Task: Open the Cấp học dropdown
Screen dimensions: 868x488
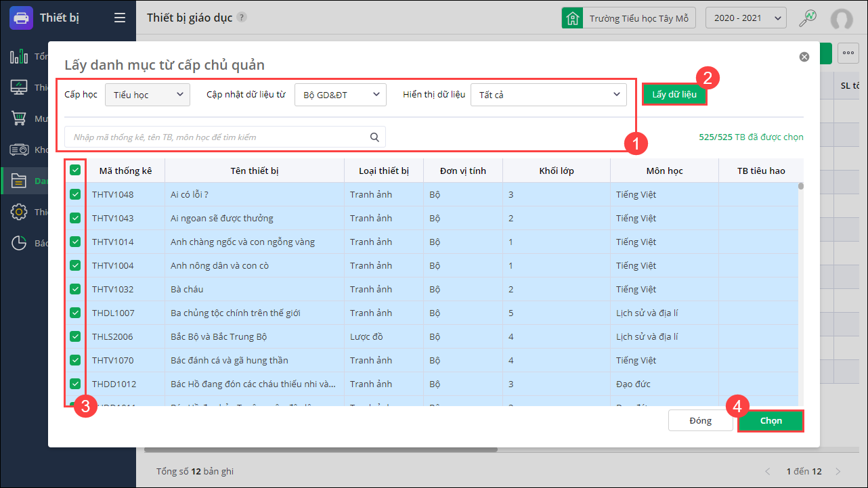Action: (148, 95)
